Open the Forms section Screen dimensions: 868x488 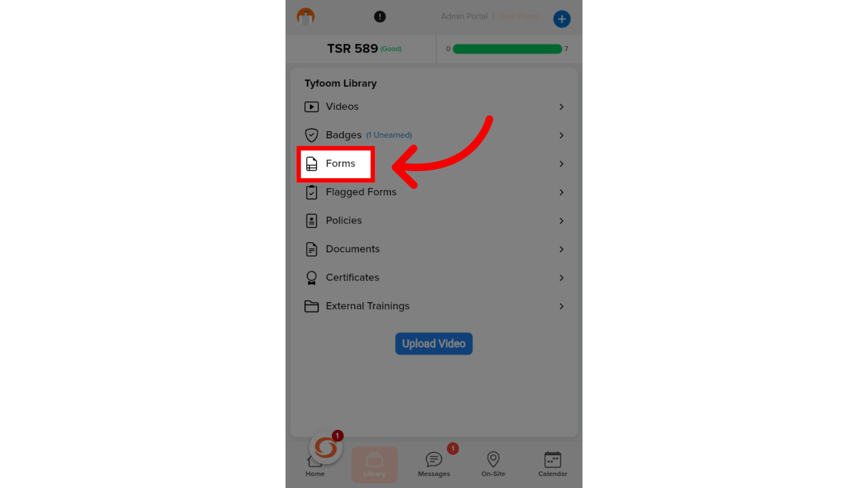(x=340, y=163)
